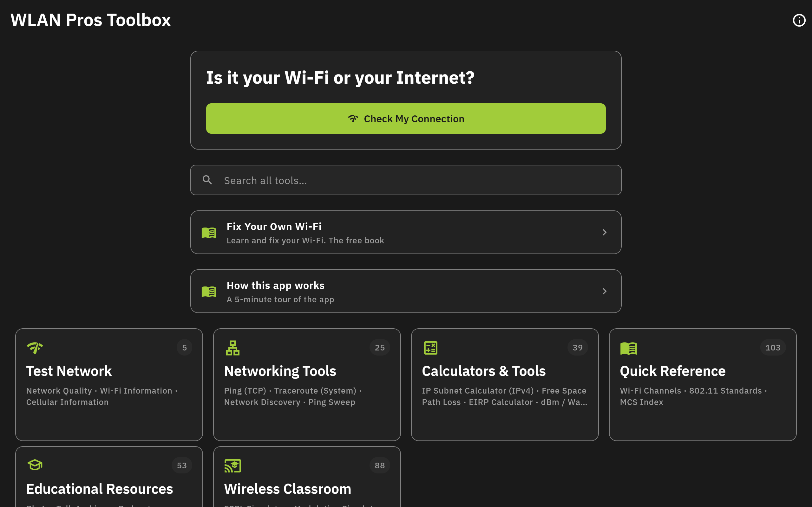Image resolution: width=812 pixels, height=507 pixels.
Task: Click the 88 count badge on Wireless Classroom
Action: click(x=379, y=465)
